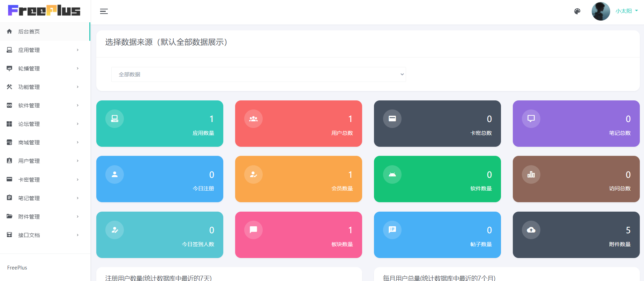This screenshot has height=281, width=644.
Task: Click the FreePlus footer text in sidebar
Action: click(17, 268)
